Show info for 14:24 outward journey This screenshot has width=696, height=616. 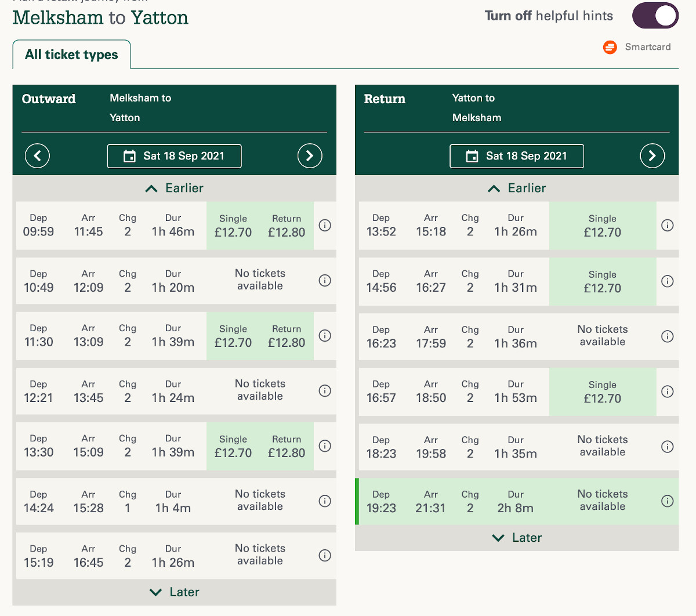coord(325,501)
